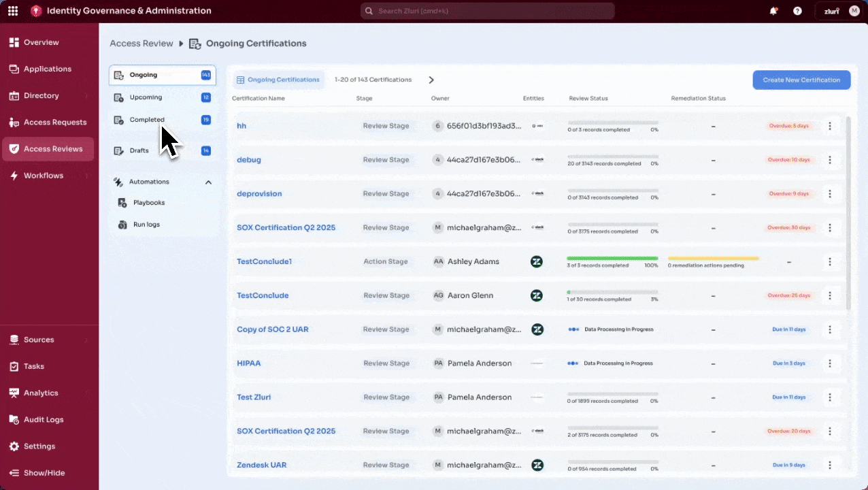868x490 pixels.
Task: Select the Completed certifications tab
Action: (163, 120)
